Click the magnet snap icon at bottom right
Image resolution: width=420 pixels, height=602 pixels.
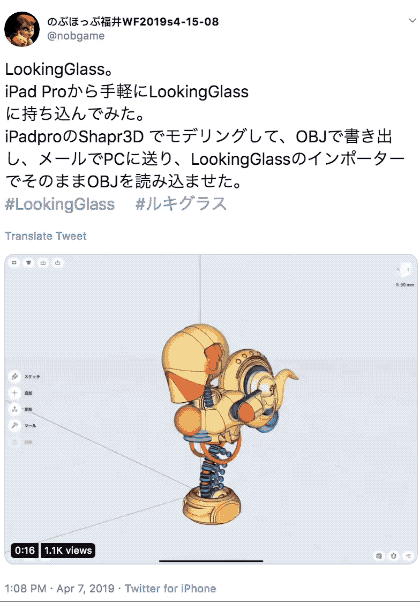[394, 556]
